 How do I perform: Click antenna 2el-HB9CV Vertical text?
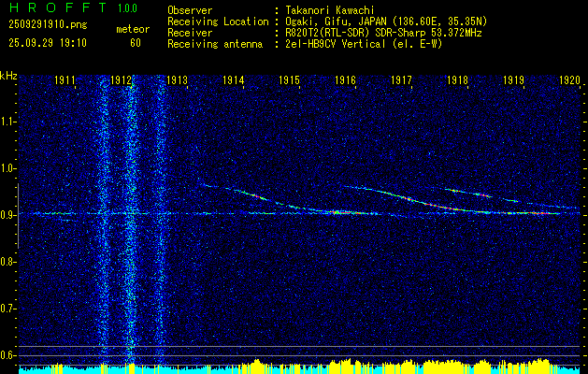364,44
